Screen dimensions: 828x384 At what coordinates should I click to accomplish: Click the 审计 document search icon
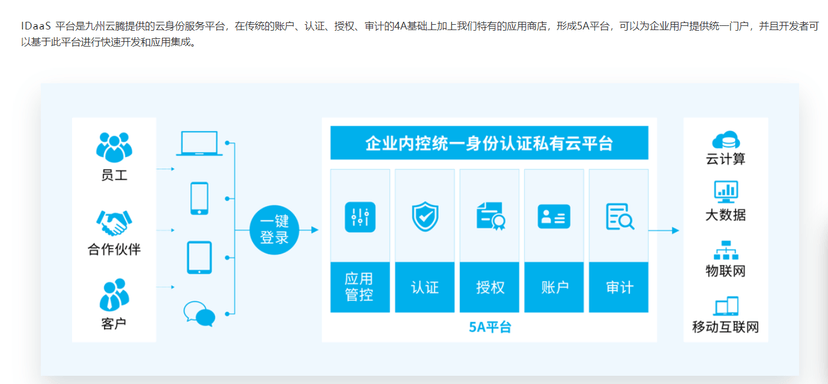pyautogui.click(x=619, y=217)
